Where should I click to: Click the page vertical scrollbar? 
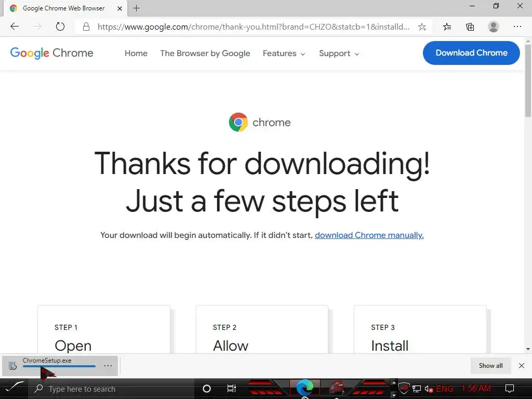[528, 81]
